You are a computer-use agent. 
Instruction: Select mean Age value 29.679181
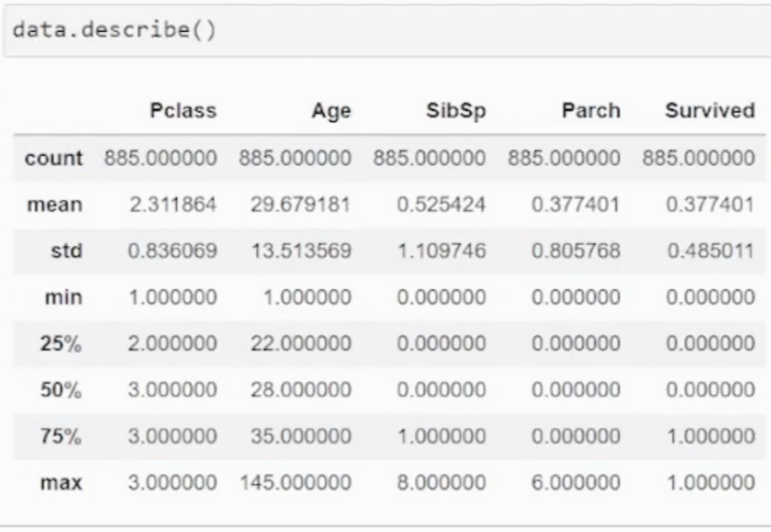pyautogui.click(x=301, y=205)
